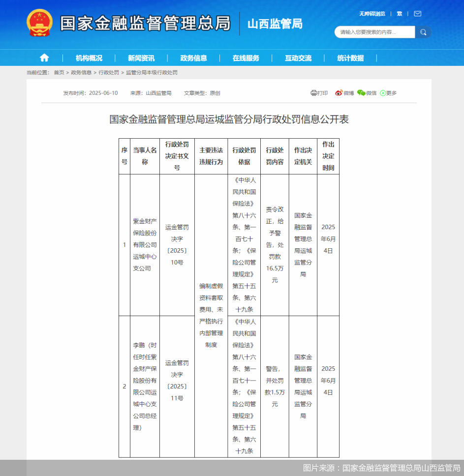Go to 在线服务 section
The width and height of the screenshot is (464, 476).
[246, 58]
